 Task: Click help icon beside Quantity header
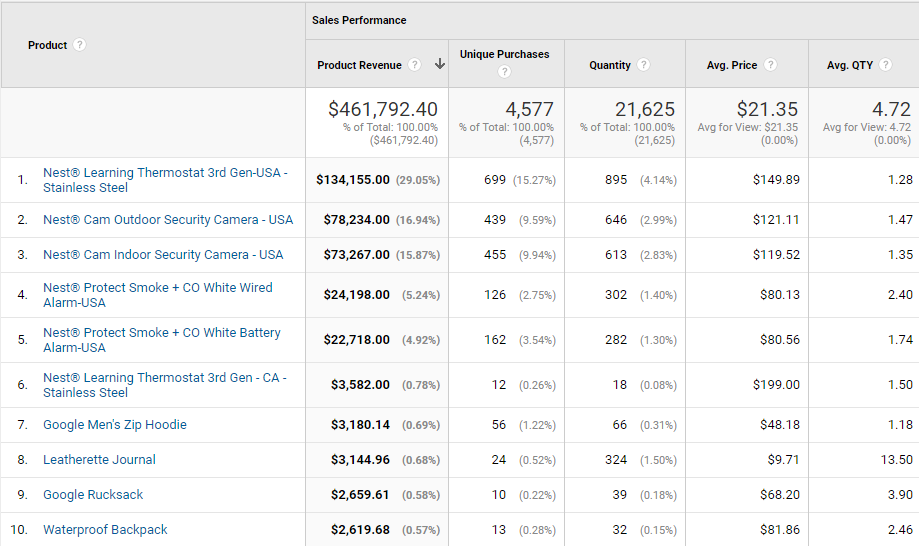(644, 64)
